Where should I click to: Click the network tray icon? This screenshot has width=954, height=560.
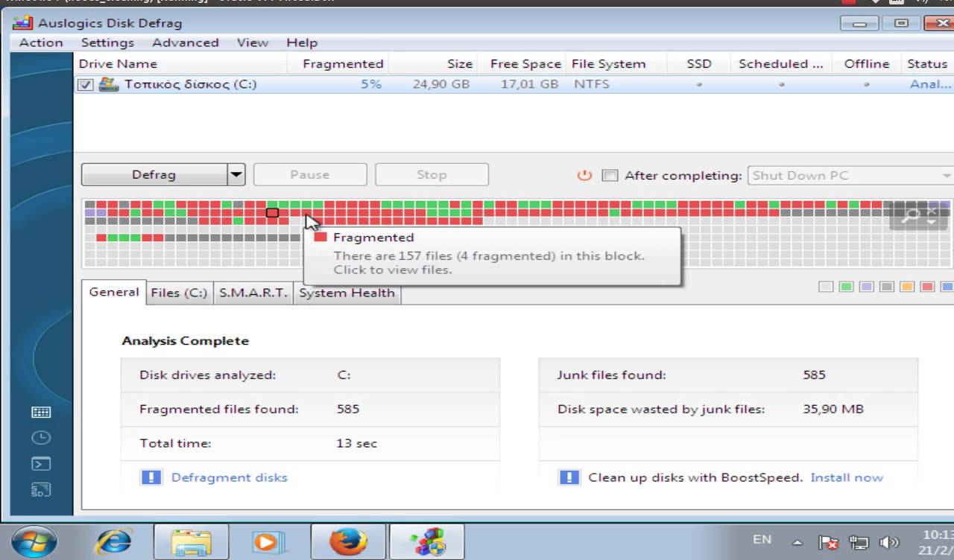pyautogui.click(x=859, y=542)
